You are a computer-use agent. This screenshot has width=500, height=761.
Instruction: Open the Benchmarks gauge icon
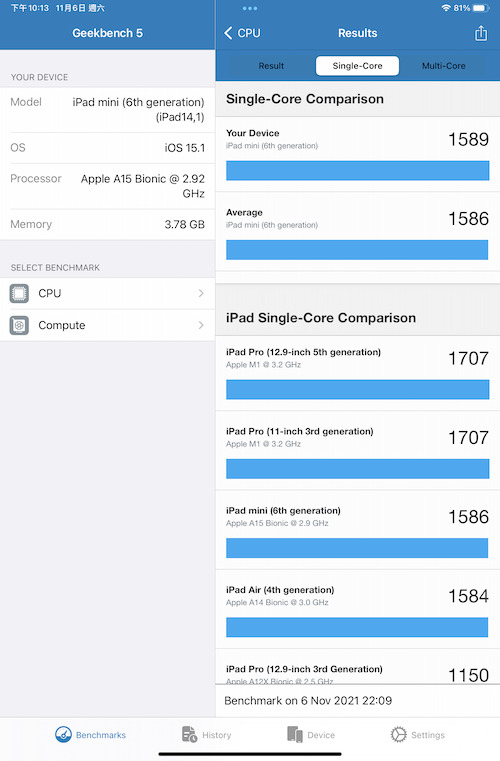63,734
